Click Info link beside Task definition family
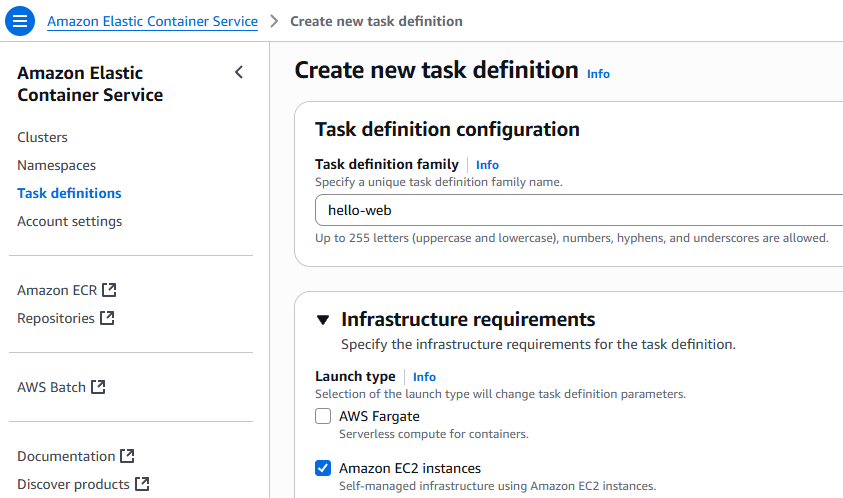843x498 pixels. [487, 165]
